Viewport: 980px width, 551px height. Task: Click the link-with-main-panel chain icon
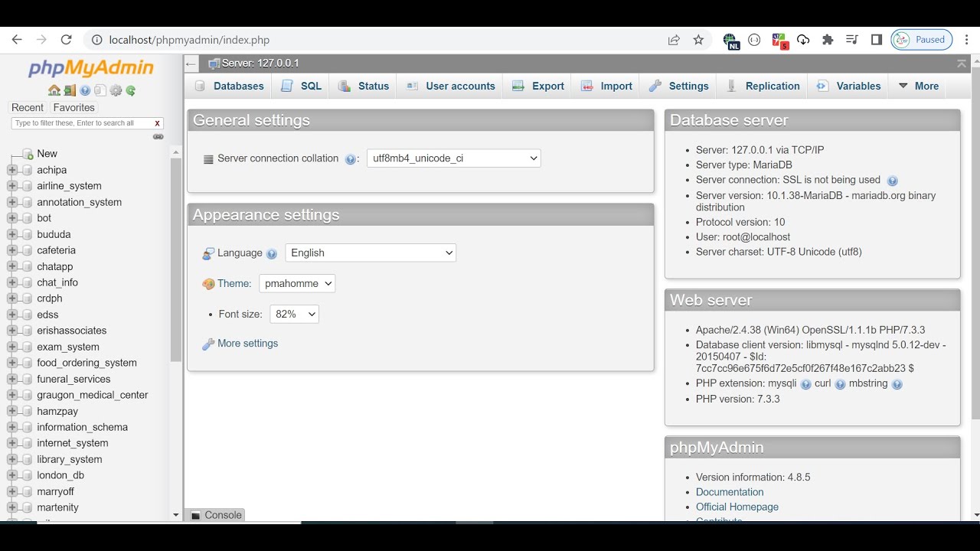pos(158,137)
